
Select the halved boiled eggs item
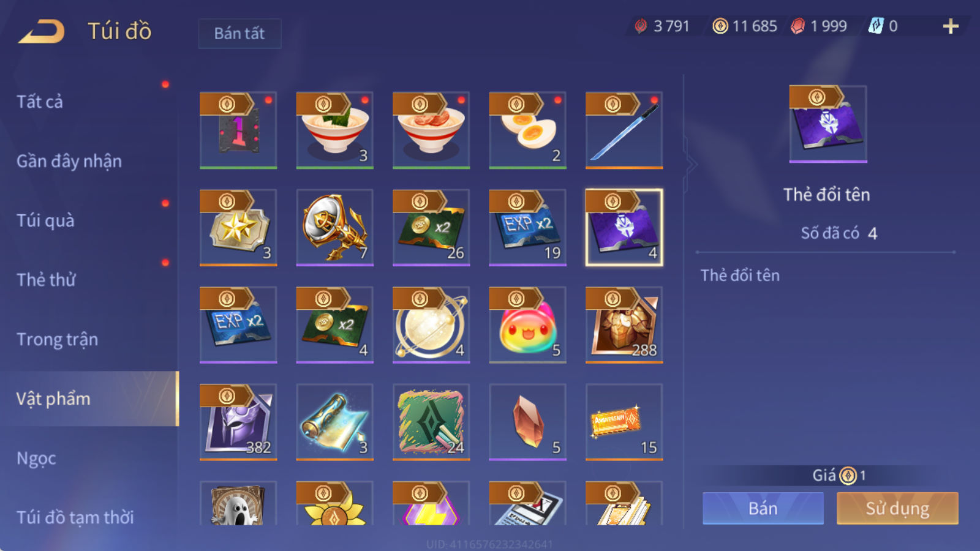pyautogui.click(x=527, y=130)
